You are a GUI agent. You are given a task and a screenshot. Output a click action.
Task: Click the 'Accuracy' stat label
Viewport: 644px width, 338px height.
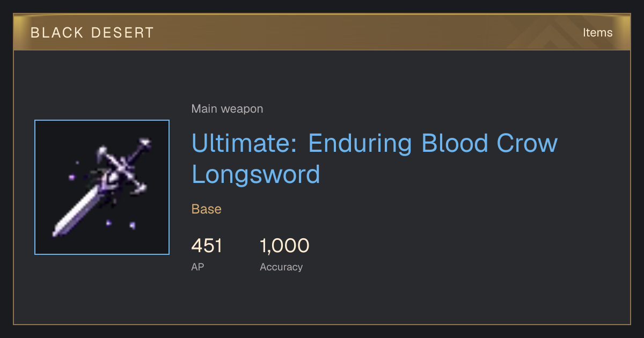coord(281,267)
